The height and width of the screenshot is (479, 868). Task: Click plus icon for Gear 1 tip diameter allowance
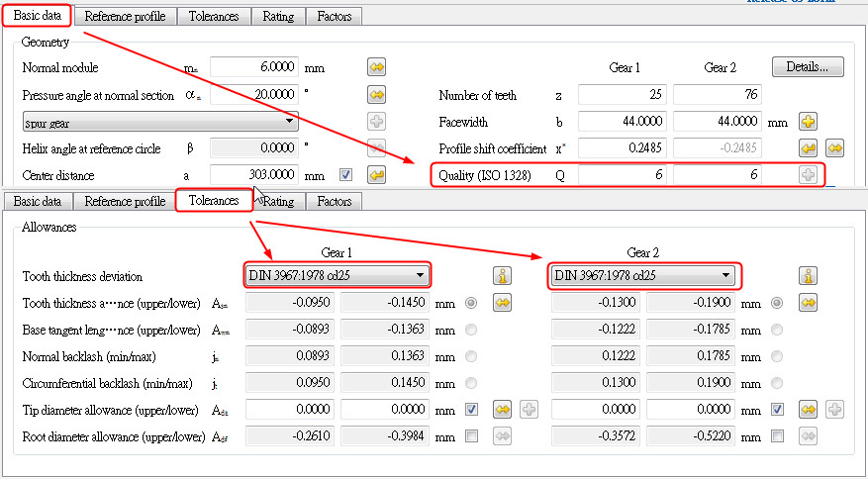pos(530,410)
